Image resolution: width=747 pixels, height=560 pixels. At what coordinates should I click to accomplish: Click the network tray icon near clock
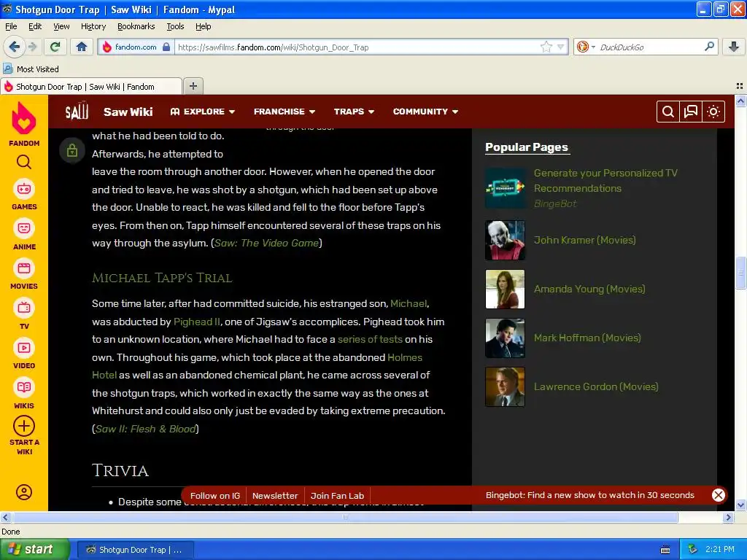(692, 549)
